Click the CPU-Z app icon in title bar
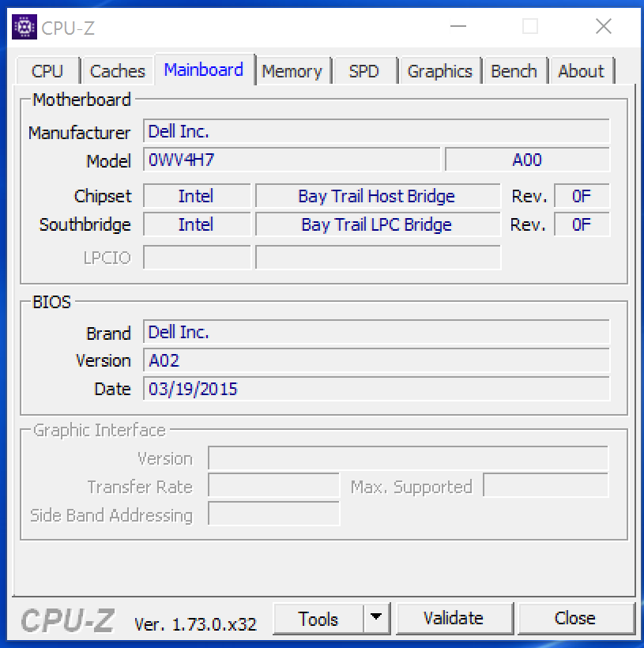This screenshot has height=648, width=644. point(24,27)
